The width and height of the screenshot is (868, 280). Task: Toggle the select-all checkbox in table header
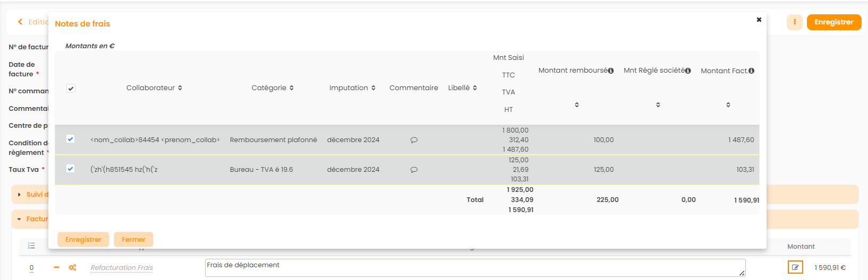[71, 89]
